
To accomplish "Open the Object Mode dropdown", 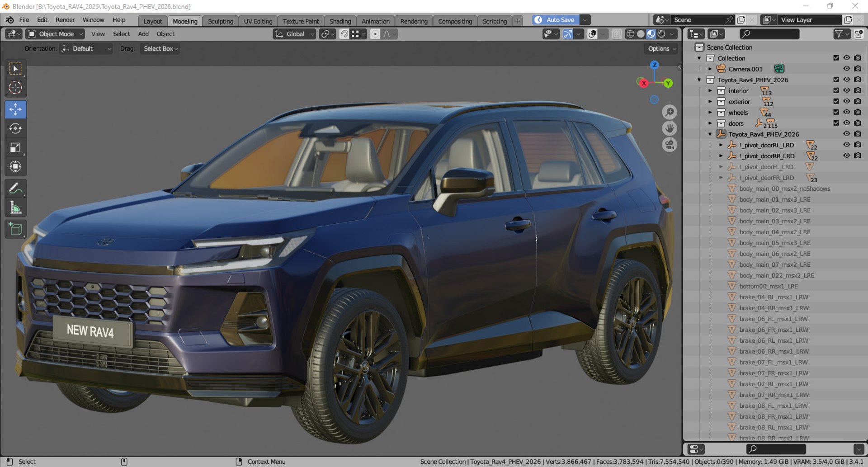I will click(x=56, y=34).
